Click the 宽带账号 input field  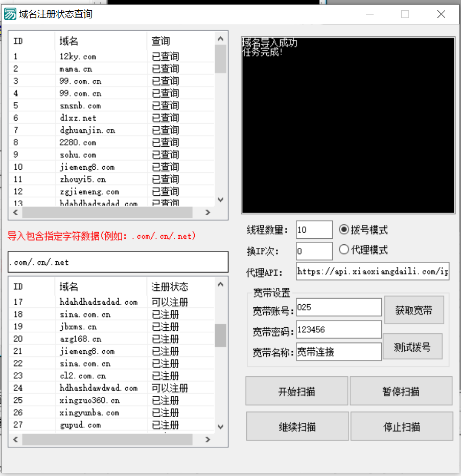pos(339,307)
